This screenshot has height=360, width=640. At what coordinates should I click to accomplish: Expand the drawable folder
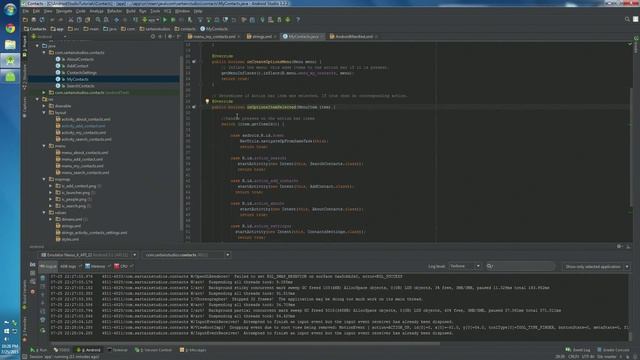pos(44,106)
